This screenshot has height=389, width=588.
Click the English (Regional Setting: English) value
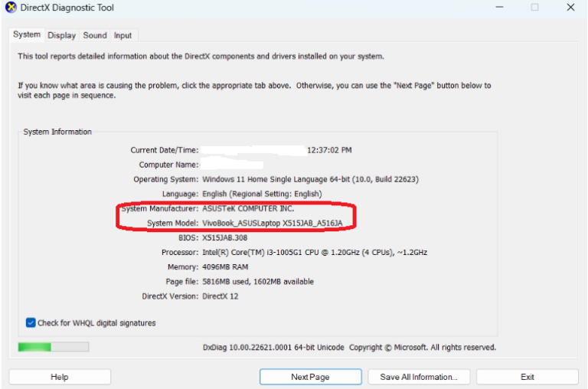tap(262, 194)
